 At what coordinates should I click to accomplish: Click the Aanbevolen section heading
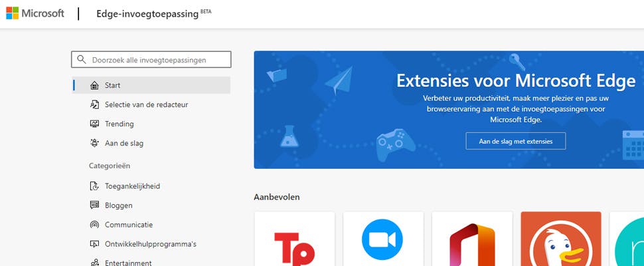coord(277,197)
